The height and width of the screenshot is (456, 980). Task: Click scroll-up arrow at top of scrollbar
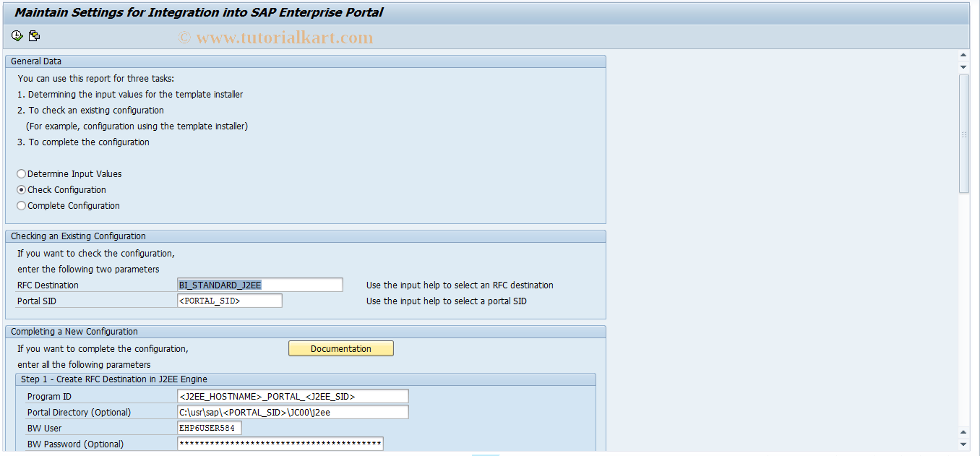click(x=963, y=55)
